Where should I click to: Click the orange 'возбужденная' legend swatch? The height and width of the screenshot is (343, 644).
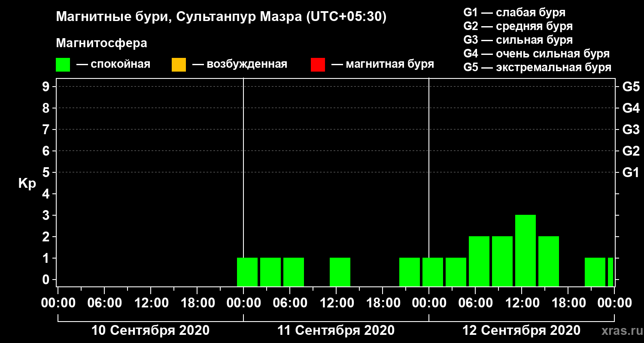(179, 65)
